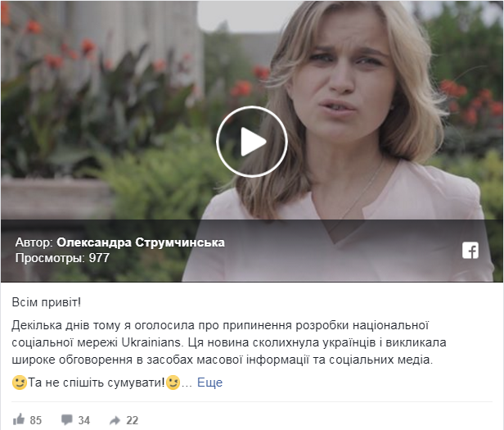Image resolution: width=504 pixels, height=430 pixels.
Task: Click the share arrow icon
Action: (x=115, y=420)
